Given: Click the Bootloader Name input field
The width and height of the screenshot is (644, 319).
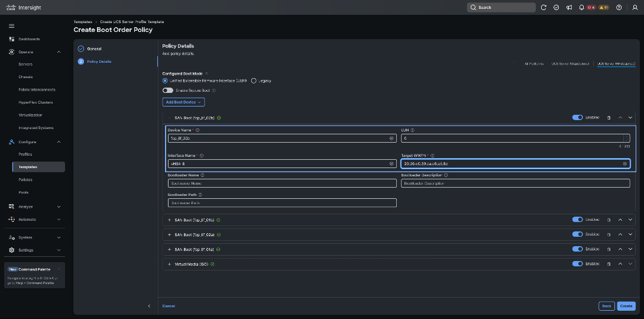Looking at the screenshot, I should (x=282, y=183).
